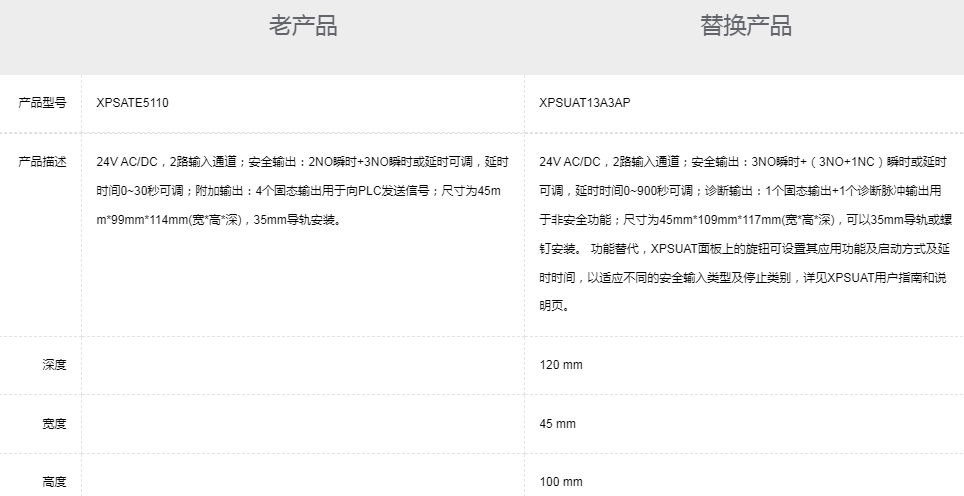Select replacement model XPSUAT13A3AP
This screenshot has width=964, height=496.
point(585,103)
